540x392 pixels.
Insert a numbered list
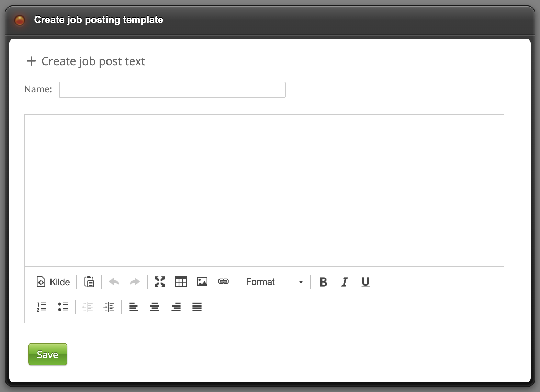click(x=42, y=307)
